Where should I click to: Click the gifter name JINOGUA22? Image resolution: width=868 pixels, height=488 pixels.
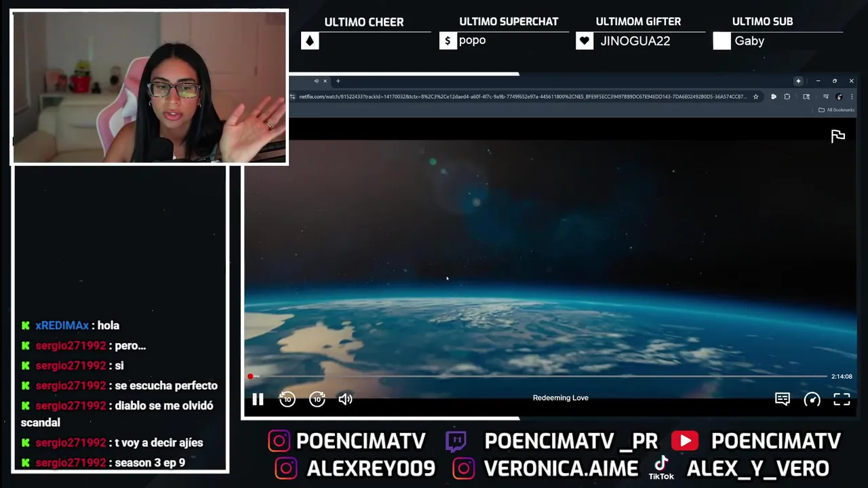(635, 41)
